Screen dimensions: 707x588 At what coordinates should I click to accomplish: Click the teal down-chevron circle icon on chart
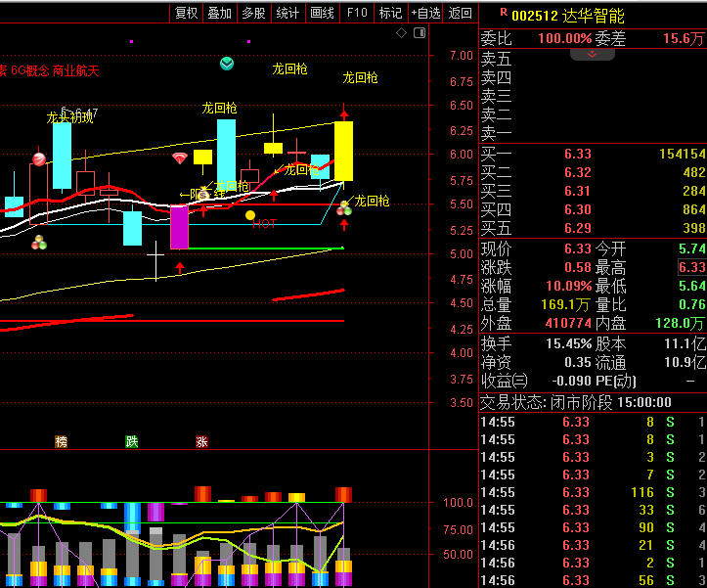pyautogui.click(x=227, y=64)
